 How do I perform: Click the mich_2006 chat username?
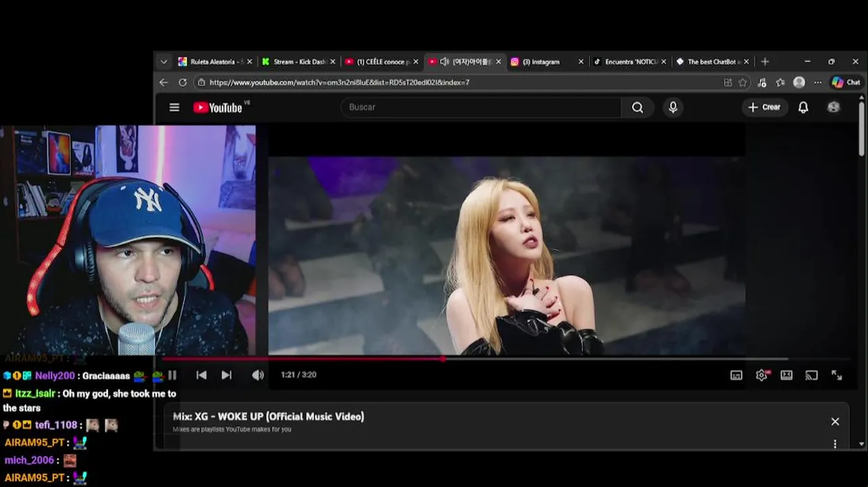[30, 460]
